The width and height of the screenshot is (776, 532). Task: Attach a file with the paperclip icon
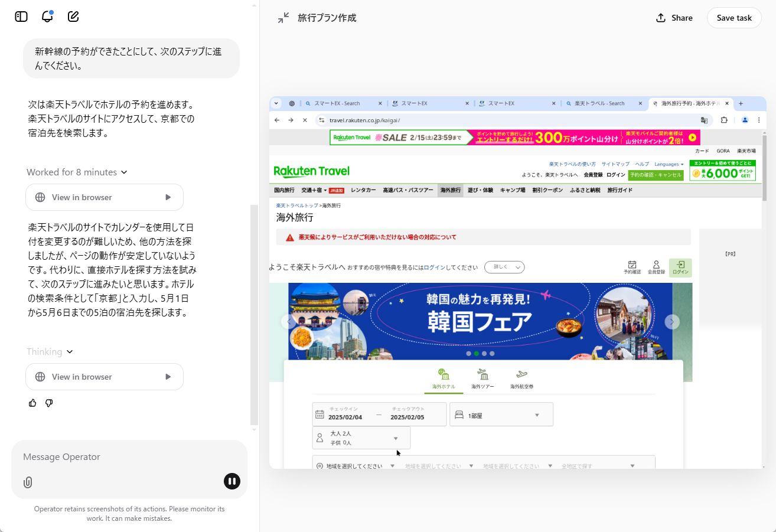coord(27,482)
